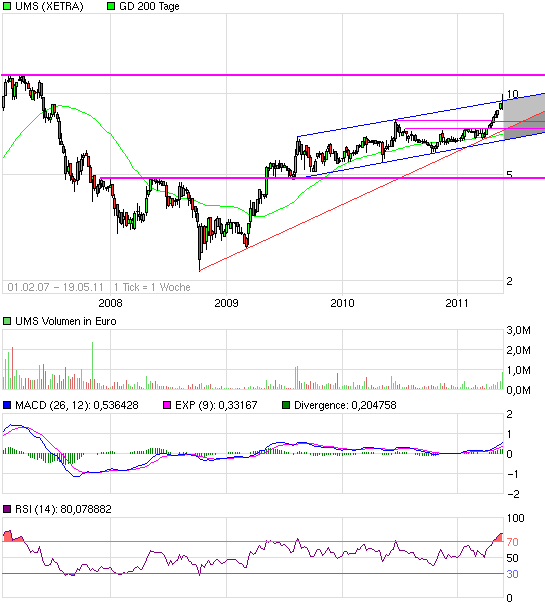Click the volume axis label 1,0M
This screenshot has height=606, width=545.
coord(519,370)
